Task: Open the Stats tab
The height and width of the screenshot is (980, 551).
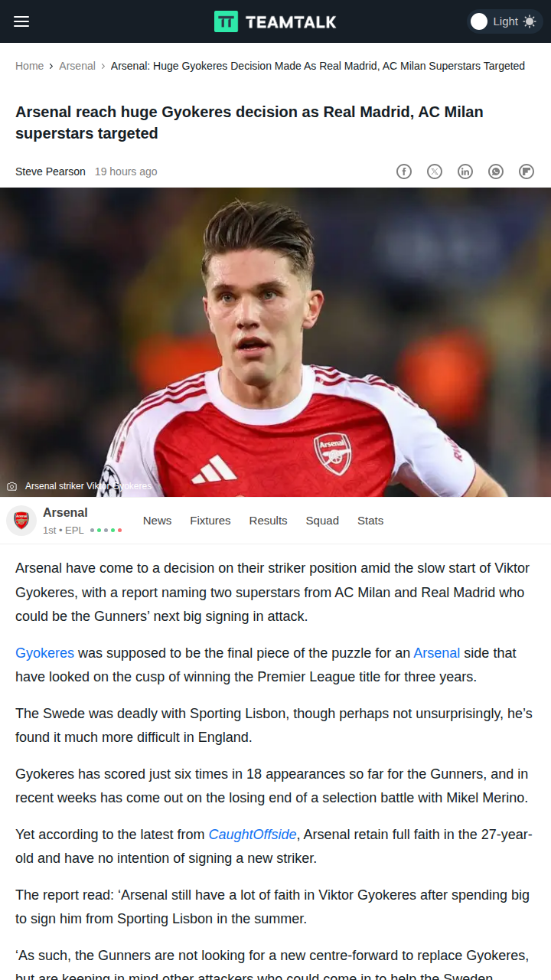Action: click(x=370, y=521)
